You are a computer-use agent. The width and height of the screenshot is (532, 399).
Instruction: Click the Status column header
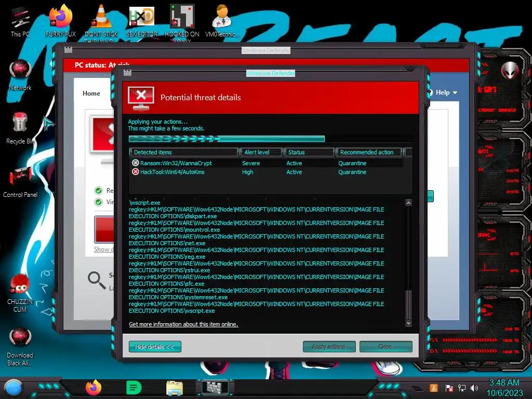point(309,152)
